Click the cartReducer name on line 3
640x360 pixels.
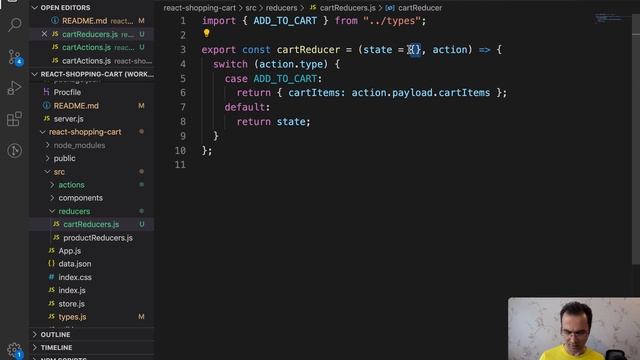(x=308, y=50)
